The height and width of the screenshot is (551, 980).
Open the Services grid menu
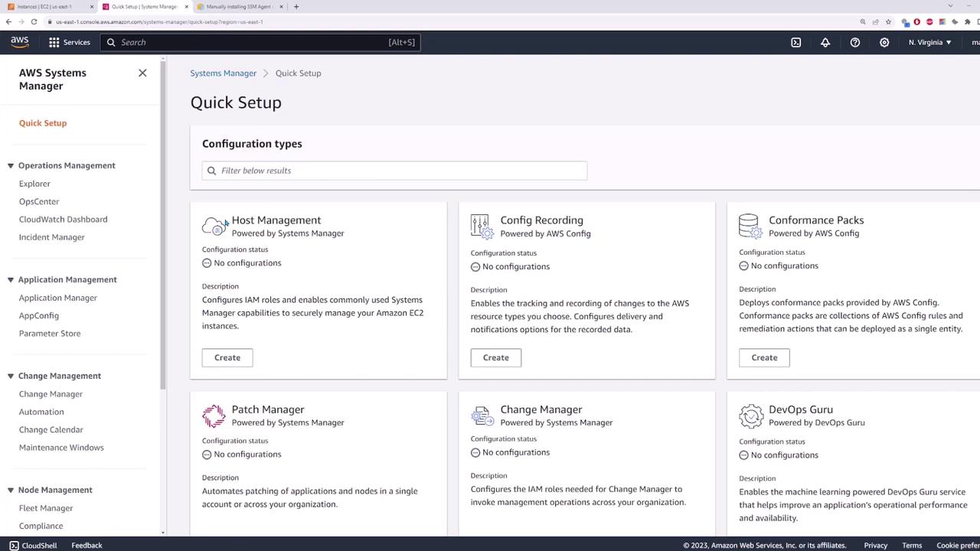(x=69, y=42)
